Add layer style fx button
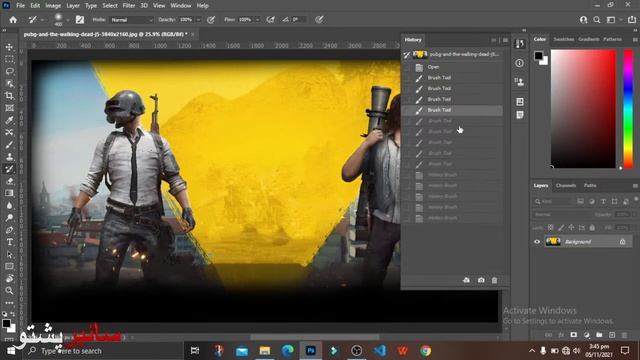Viewport: 640px width, 360px height. (561, 335)
